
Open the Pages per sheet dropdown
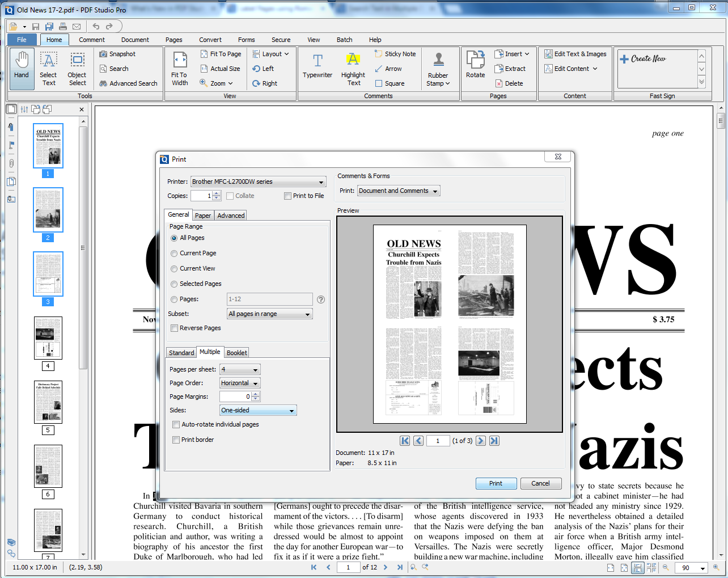pyautogui.click(x=240, y=369)
